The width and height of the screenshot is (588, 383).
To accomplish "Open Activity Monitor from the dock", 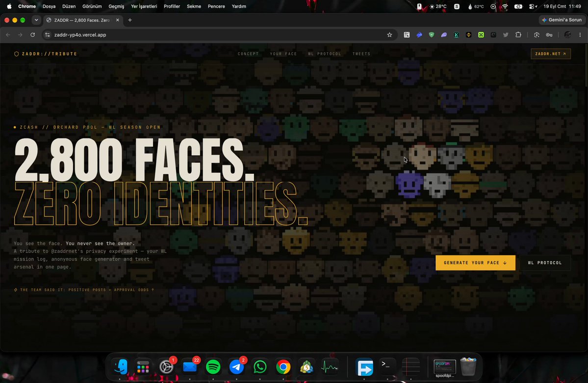I will [x=330, y=367].
